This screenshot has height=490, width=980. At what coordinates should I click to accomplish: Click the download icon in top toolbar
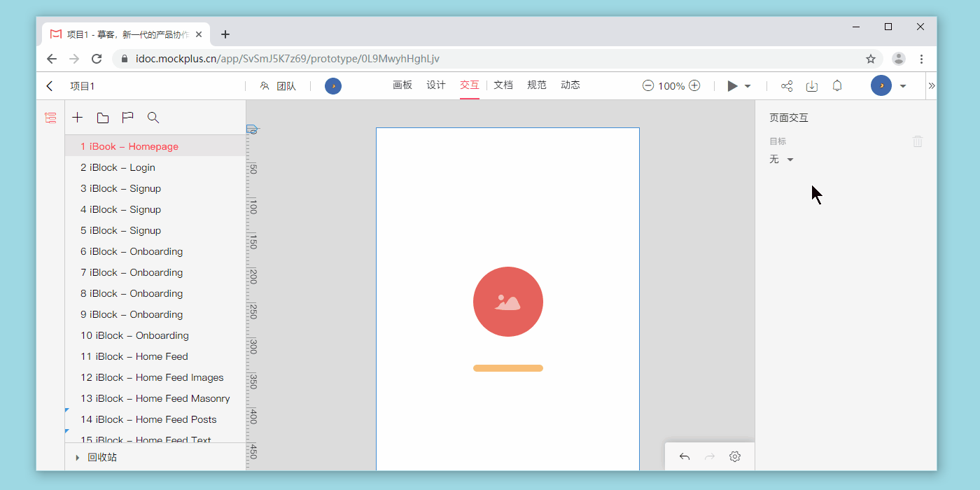pyautogui.click(x=812, y=86)
